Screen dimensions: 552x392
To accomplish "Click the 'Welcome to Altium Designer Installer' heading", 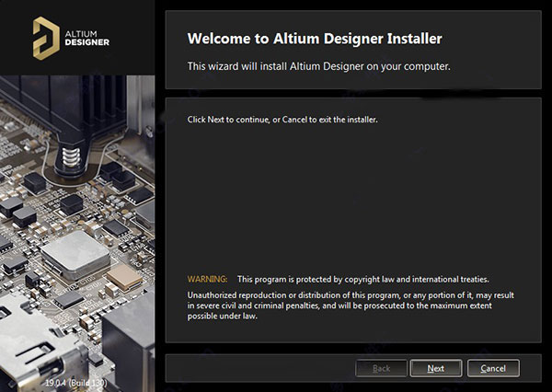I will [x=315, y=39].
